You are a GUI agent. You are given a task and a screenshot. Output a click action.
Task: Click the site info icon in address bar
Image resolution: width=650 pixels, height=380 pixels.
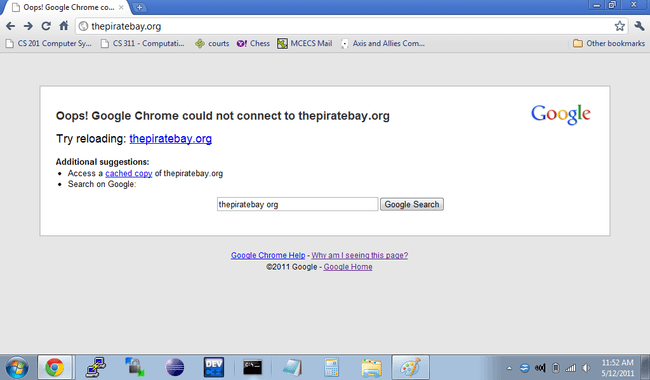tap(83, 26)
